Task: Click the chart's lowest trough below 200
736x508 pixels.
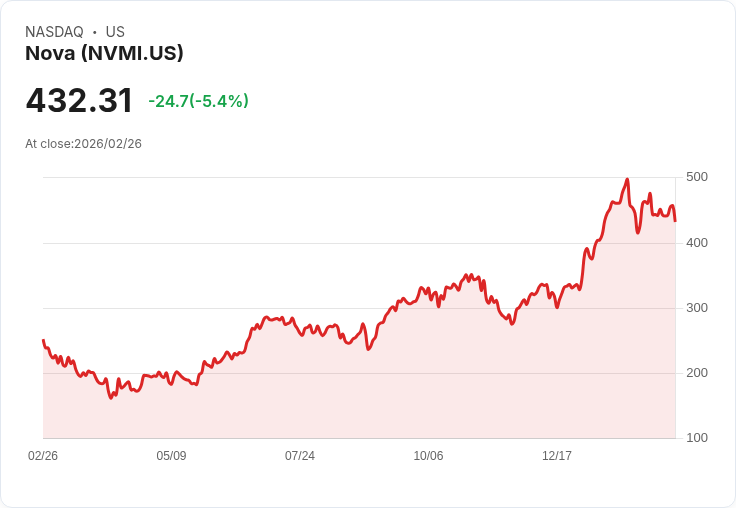Action: tap(111, 398)
